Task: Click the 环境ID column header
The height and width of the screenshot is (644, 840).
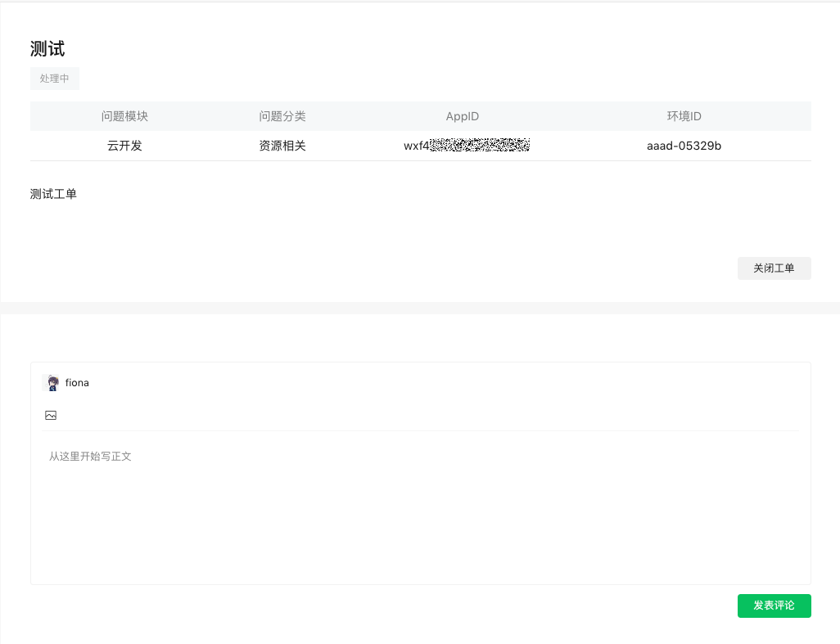Action: click(x=684, y=116)
